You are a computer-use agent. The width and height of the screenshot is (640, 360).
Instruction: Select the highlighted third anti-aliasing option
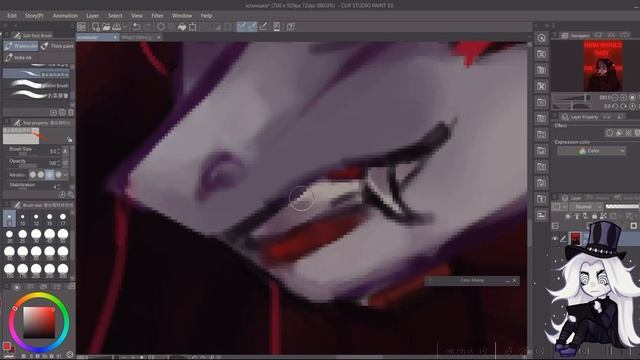point(49,175)
